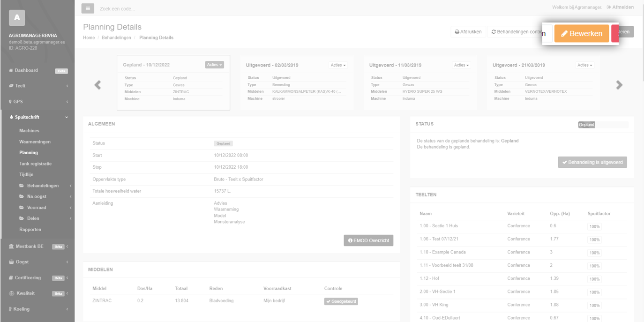Screen dimensions: 644x322
Task: Open Rapporten in the sidebar
Action: click(x=30, y=230)
